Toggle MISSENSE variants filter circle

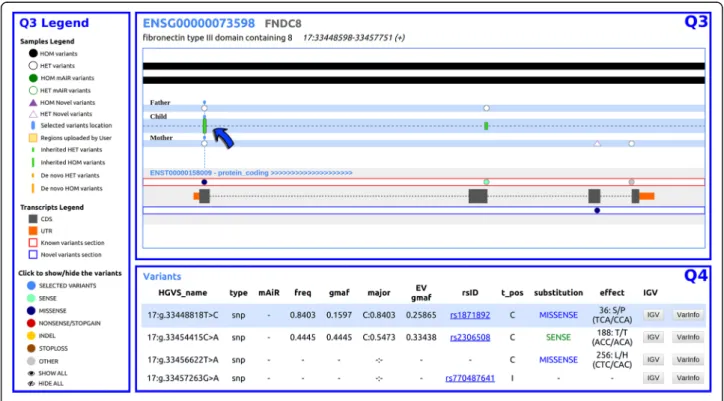pyautogui.click(x=31, y=311)
